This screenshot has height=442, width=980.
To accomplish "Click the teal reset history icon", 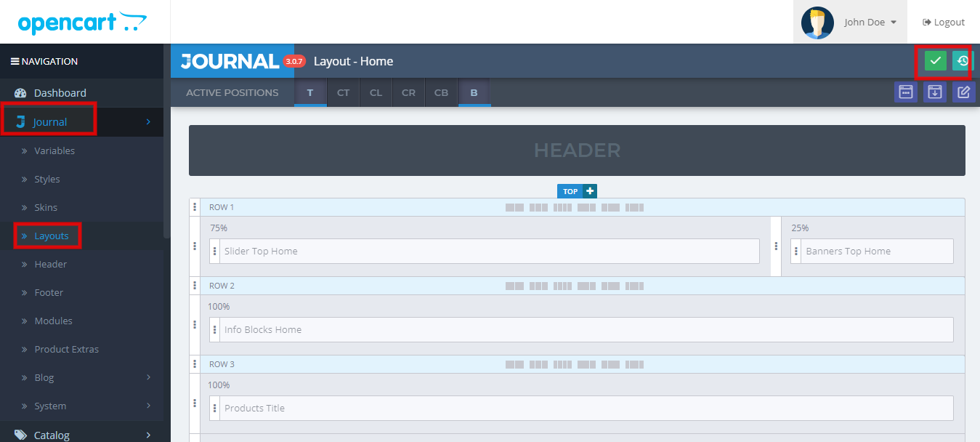I will [963, 61].
